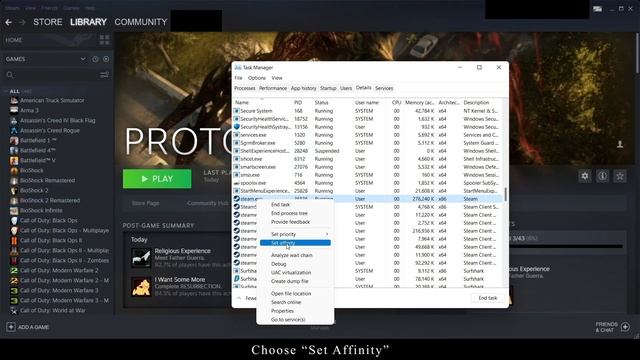Open the Task Manager Options menu
640x360 pixels.
point(257,78)
